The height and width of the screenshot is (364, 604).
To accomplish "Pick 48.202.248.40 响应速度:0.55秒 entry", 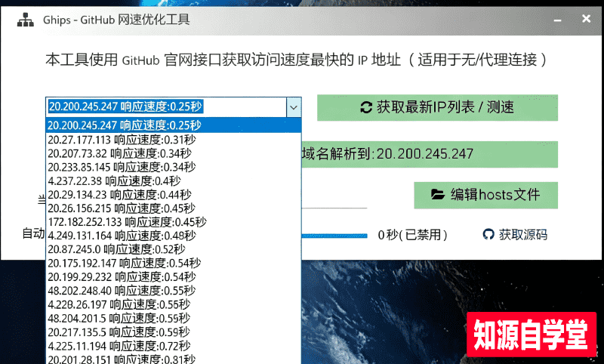I will [x=174, y=291].
